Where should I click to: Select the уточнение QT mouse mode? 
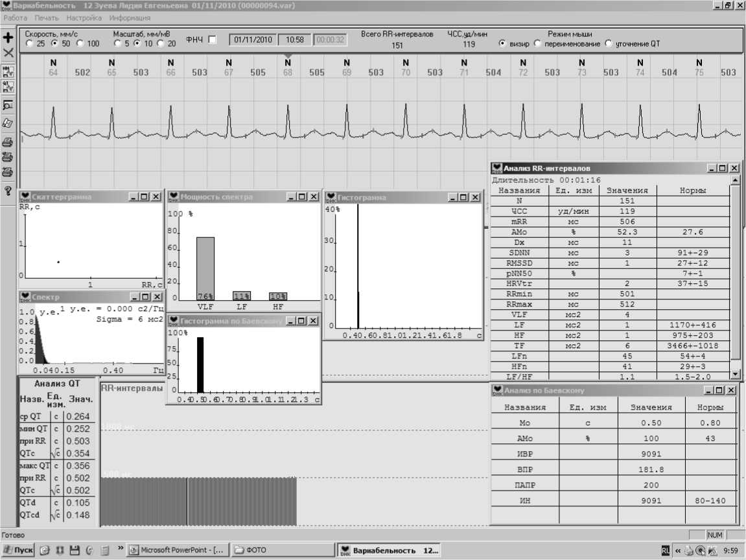609,43
